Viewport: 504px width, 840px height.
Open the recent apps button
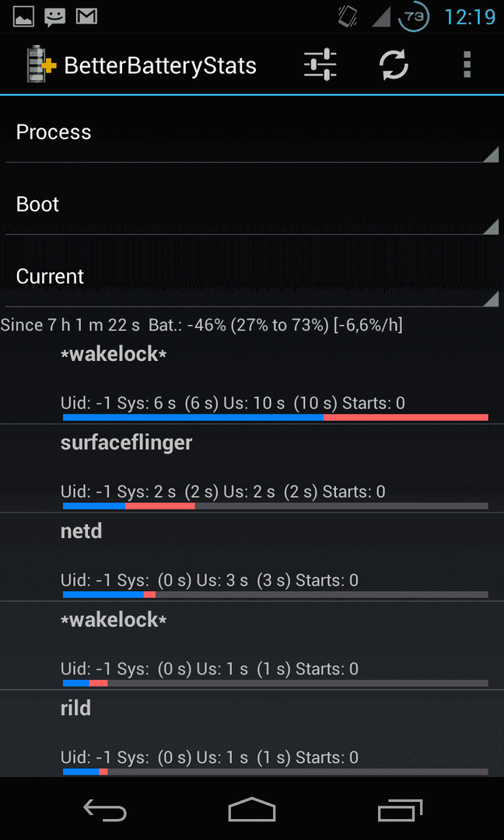(399, 810)
